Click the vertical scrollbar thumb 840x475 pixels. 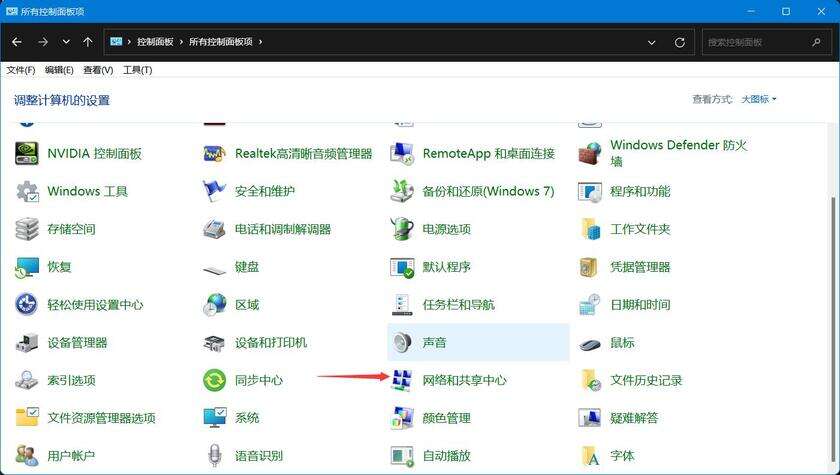coord(834,328)
